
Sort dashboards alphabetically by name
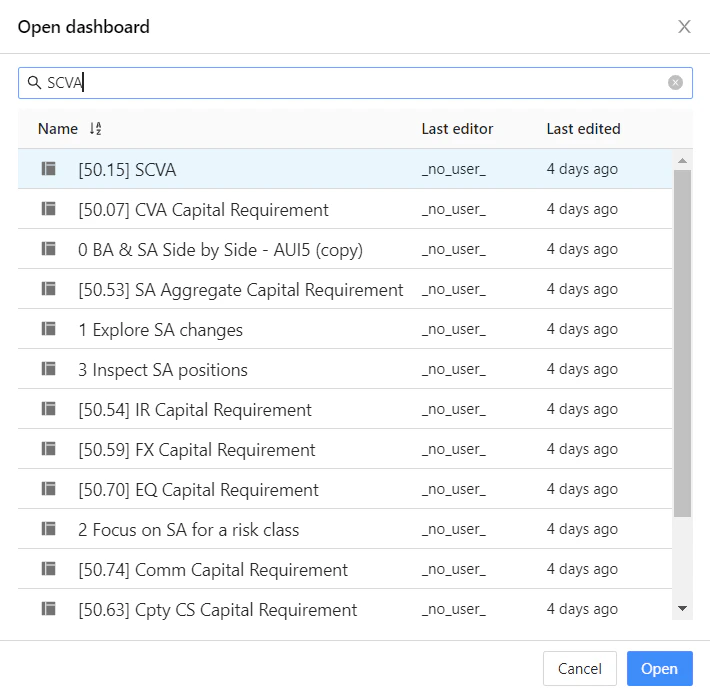96,129
